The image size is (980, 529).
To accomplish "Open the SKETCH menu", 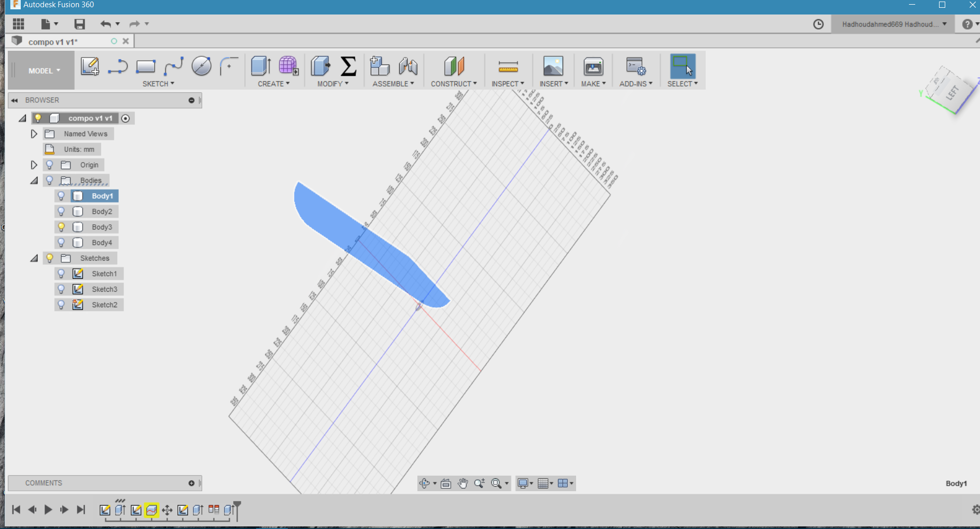I will click(x=158, y=84).
